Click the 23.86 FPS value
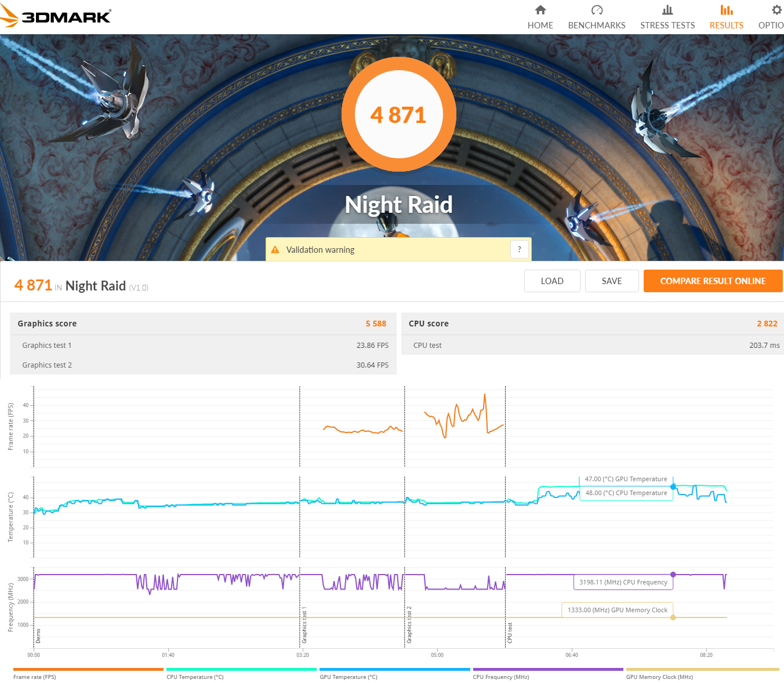784x683 pixels. (x=372, y=345)
